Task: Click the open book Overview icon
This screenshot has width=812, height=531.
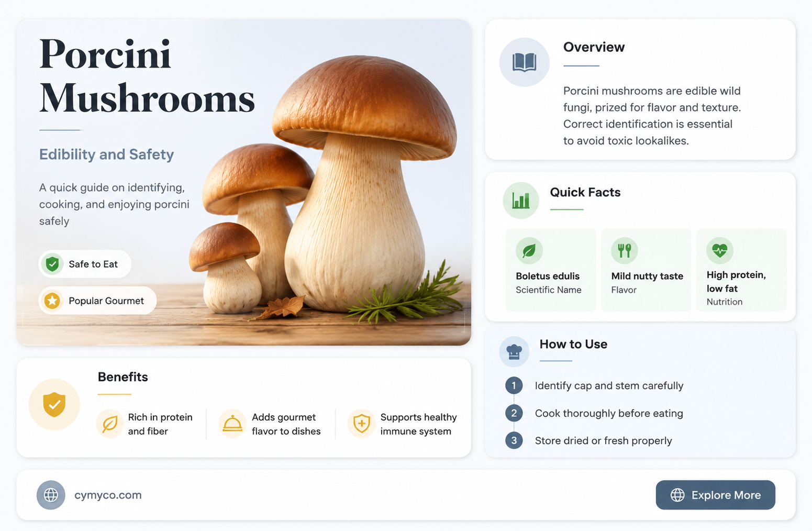Action: click(524, 62)
